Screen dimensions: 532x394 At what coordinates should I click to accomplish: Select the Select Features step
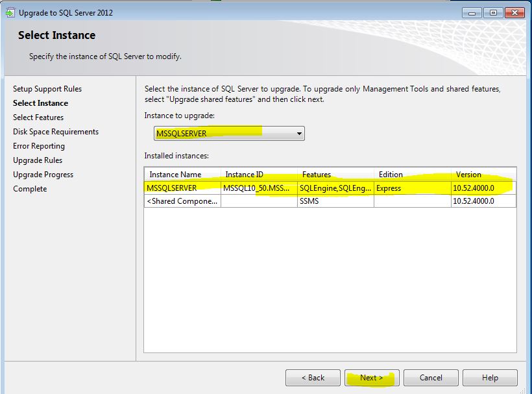pos(38,117)
